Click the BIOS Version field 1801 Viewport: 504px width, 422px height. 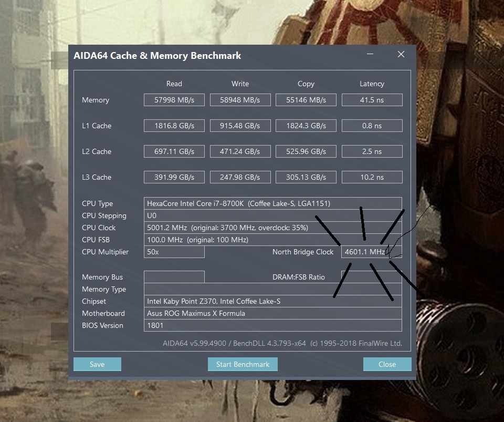coord(273,325)
